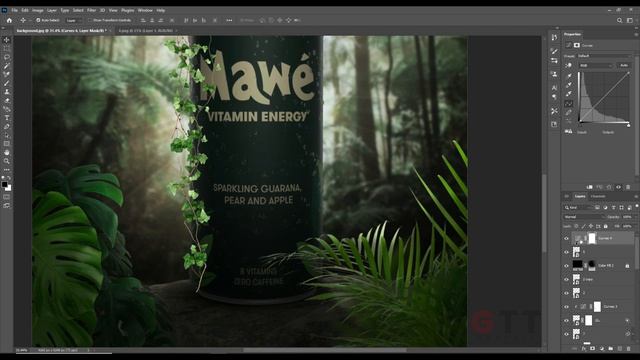
Task: Open the layer blend mode dropdown
Action: [584, 217]
